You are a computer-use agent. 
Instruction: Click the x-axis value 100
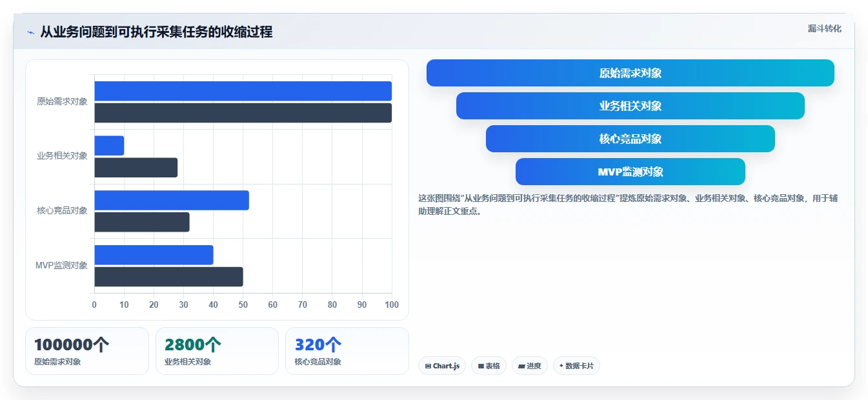(391, 305)
